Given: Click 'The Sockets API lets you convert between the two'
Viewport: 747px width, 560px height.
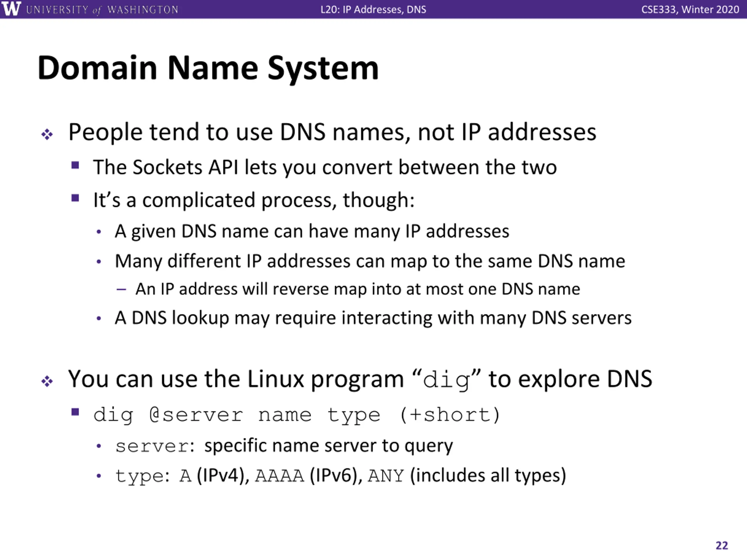Looking at the screenshot, I should coord(325,167).
